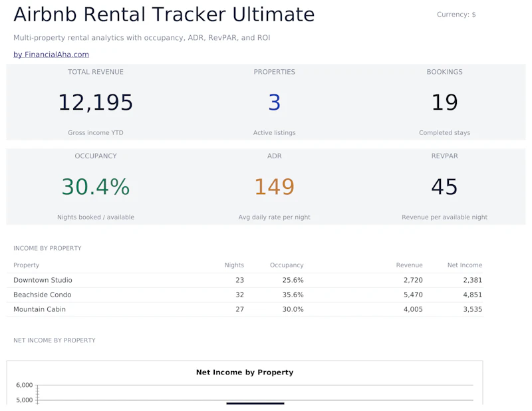Select the 32 nights cell for Beachside Condo
532x411 pixels.
pos(240,295)
